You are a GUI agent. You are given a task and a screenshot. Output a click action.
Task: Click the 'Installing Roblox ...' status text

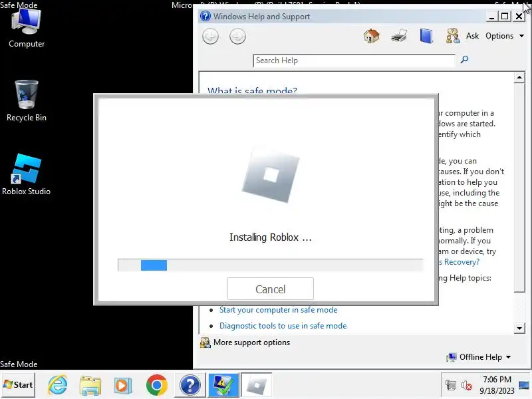271,237
